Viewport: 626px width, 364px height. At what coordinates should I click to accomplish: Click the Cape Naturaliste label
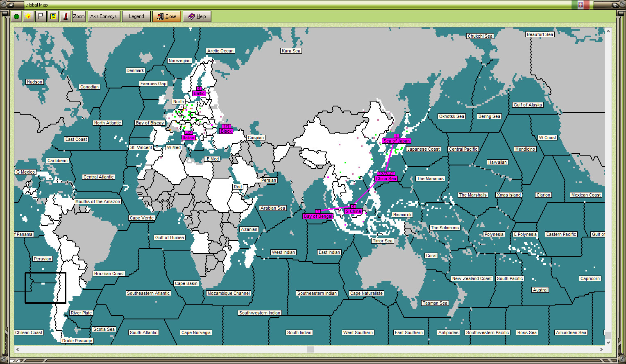[367, 293]
